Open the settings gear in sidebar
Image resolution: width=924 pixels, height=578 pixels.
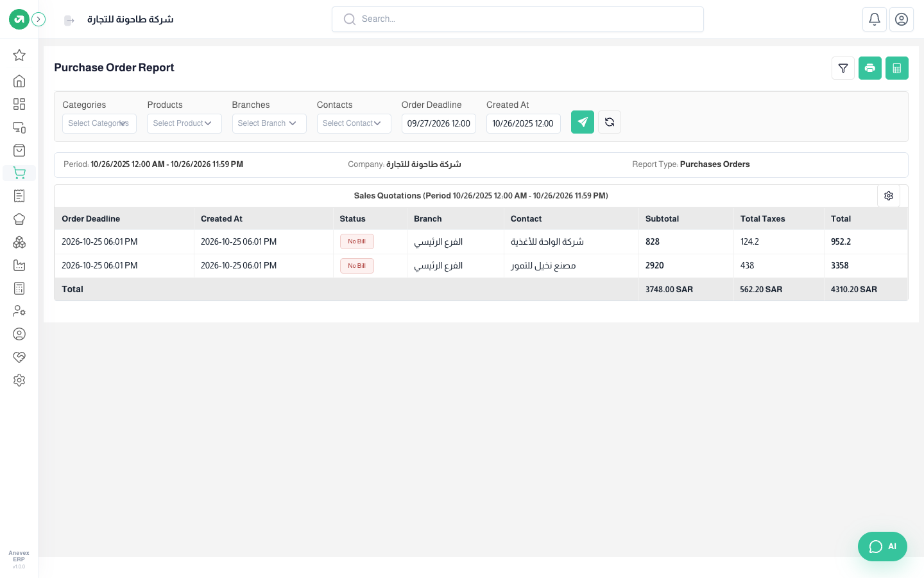coord(19,380)
